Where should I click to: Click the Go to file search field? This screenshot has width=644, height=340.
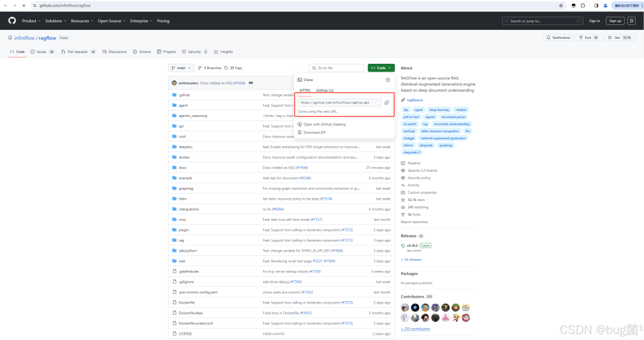(336, 68)
